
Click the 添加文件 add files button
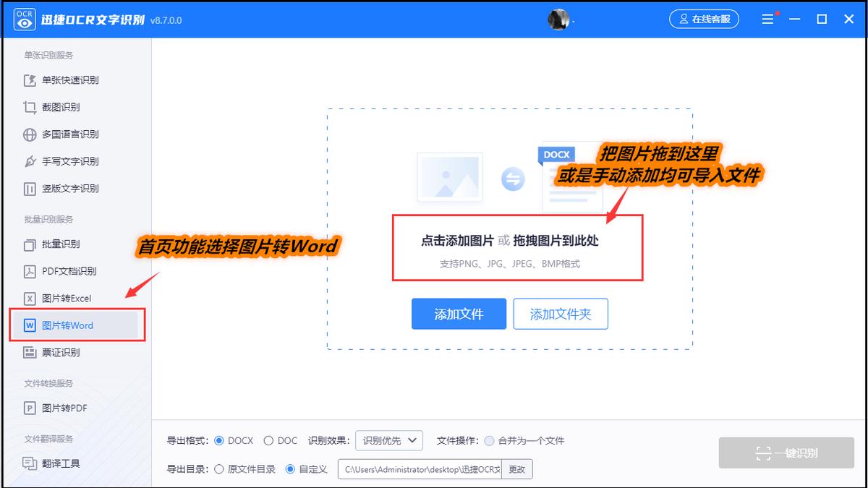(x=459, y=314)
